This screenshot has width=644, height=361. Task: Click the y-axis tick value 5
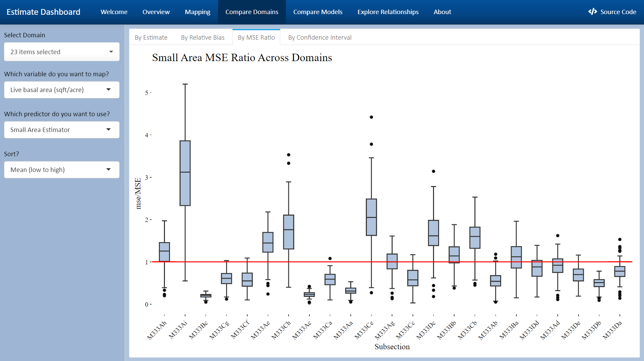coord(146,93)
